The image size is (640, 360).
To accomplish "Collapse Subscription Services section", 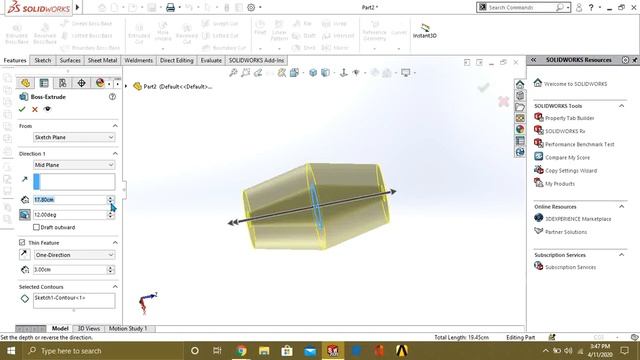I will (x=622, y=255).
